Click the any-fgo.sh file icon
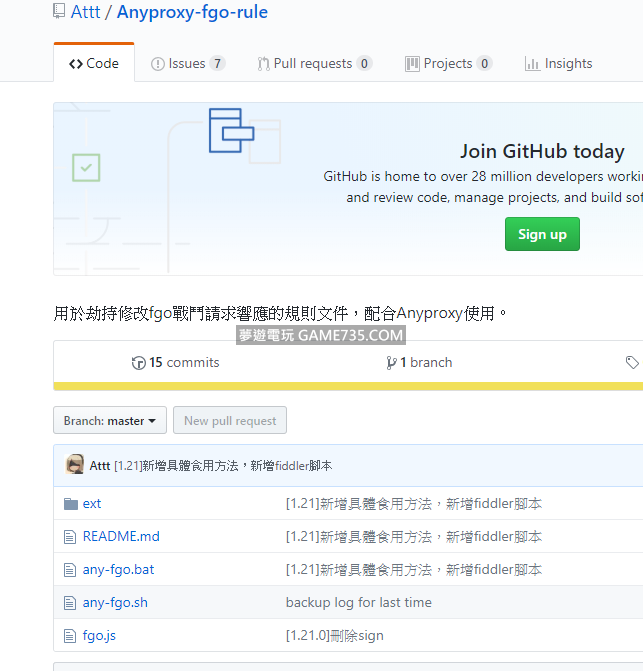Image resolution: width=643 pixels, height=671 pixels. pos(70,603)
